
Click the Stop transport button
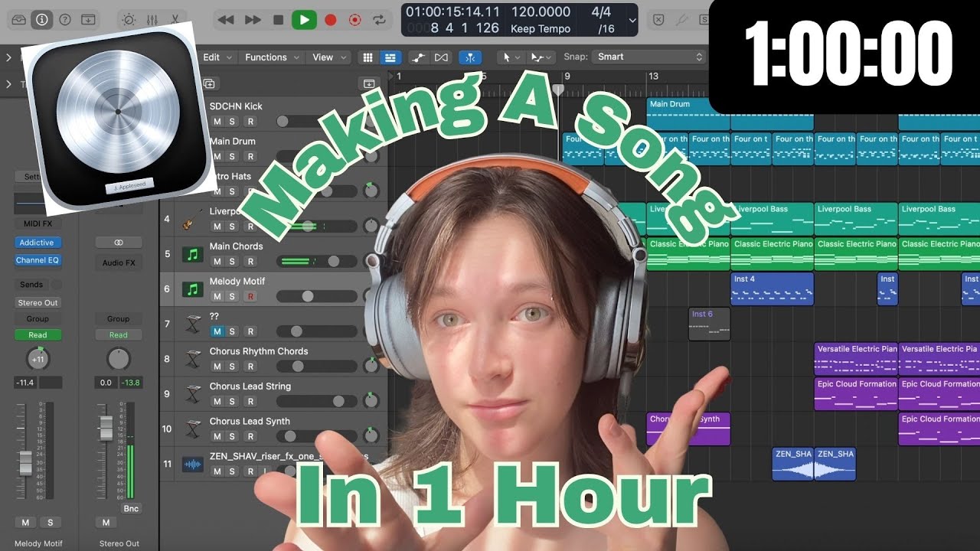coord(278,20)
